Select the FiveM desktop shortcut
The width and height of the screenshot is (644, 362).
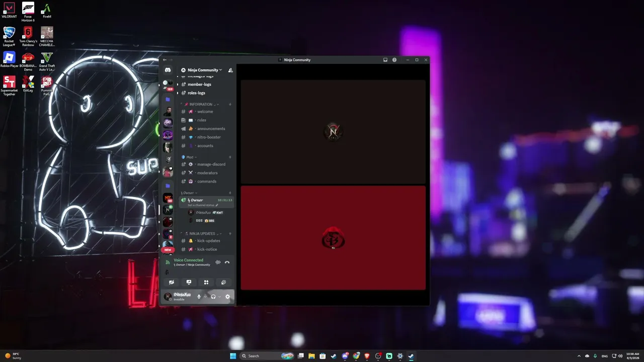(47, 11)
